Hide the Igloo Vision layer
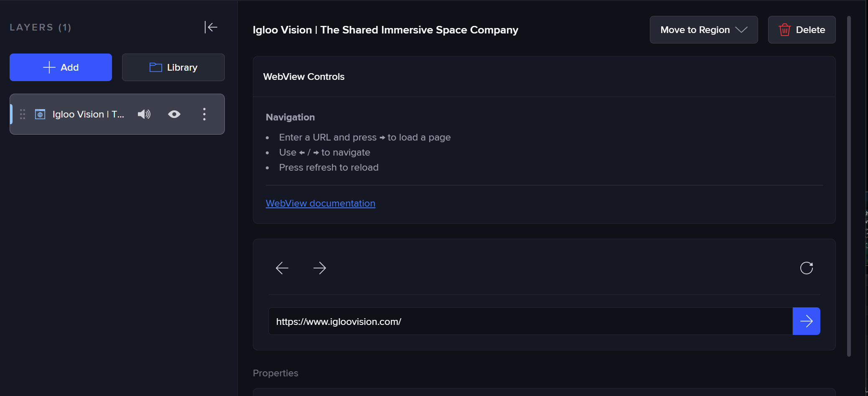The height and width of the screenshot is (396, 868). pos(174,114)
